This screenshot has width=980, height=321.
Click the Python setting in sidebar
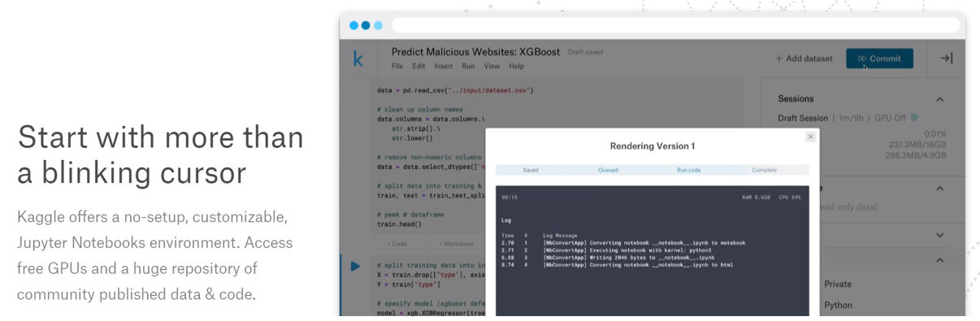(838, 306)
